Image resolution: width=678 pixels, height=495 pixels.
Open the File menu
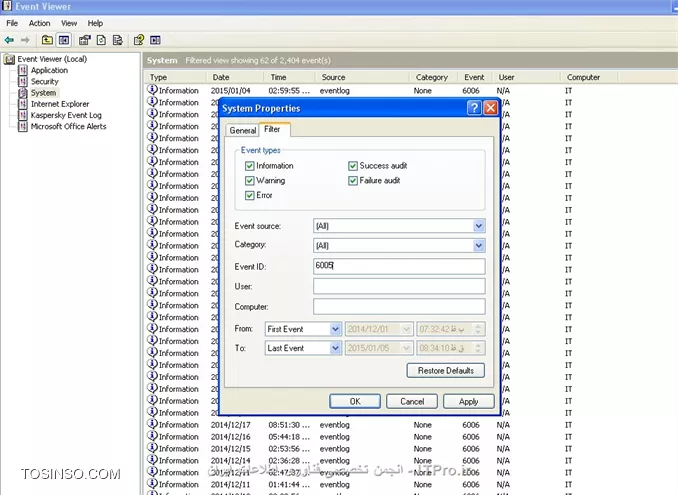click(12, 23)
